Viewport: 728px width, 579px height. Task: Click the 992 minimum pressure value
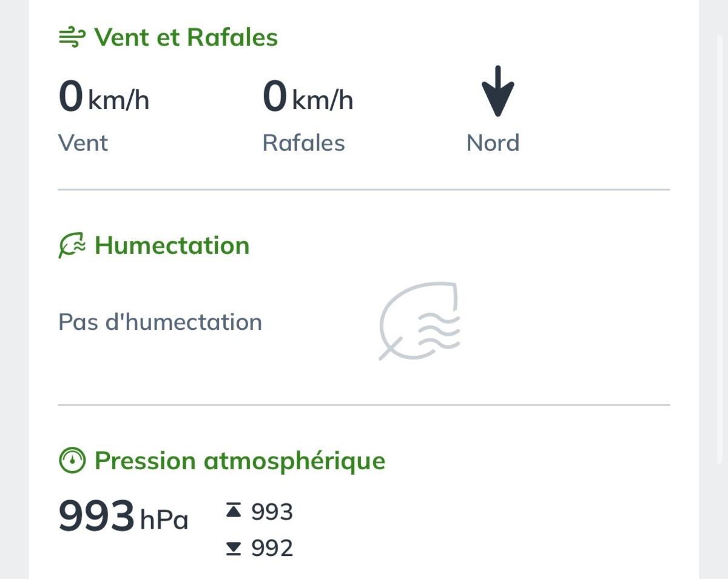click(272, 549)
